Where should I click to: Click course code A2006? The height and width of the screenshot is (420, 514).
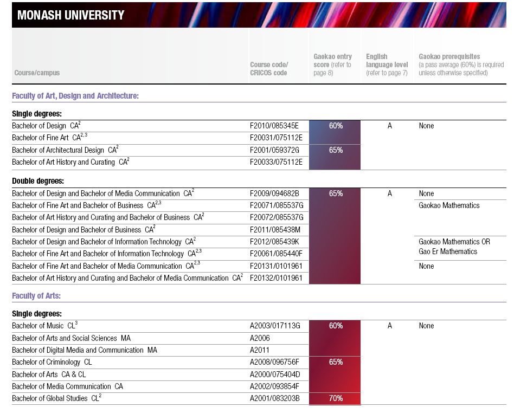tap(260, 338)
